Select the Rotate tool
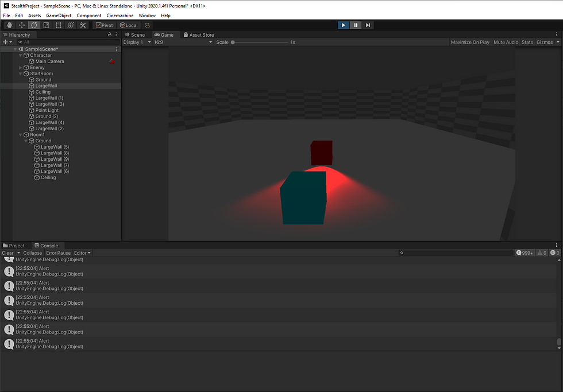563x392 pixels. tap(34, 25)
